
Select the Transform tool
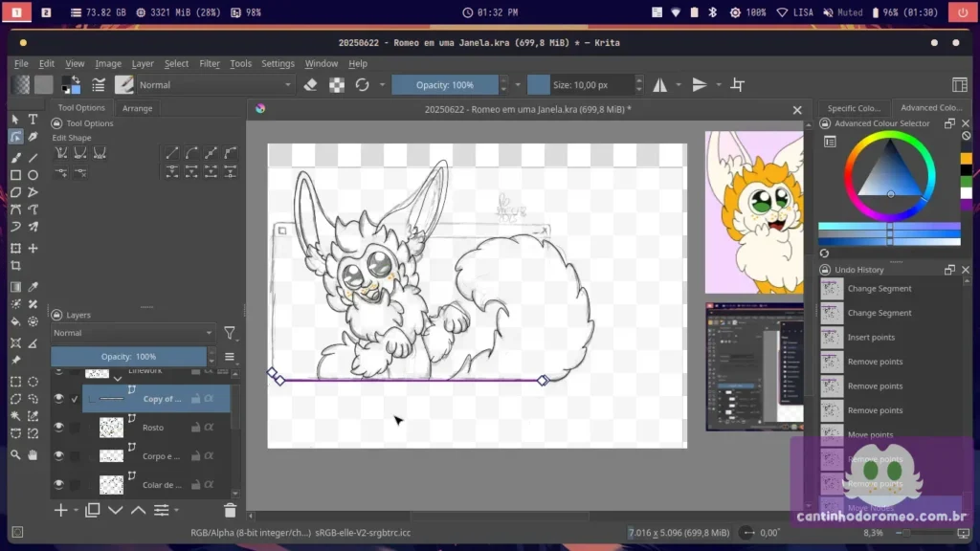[15, 249]
